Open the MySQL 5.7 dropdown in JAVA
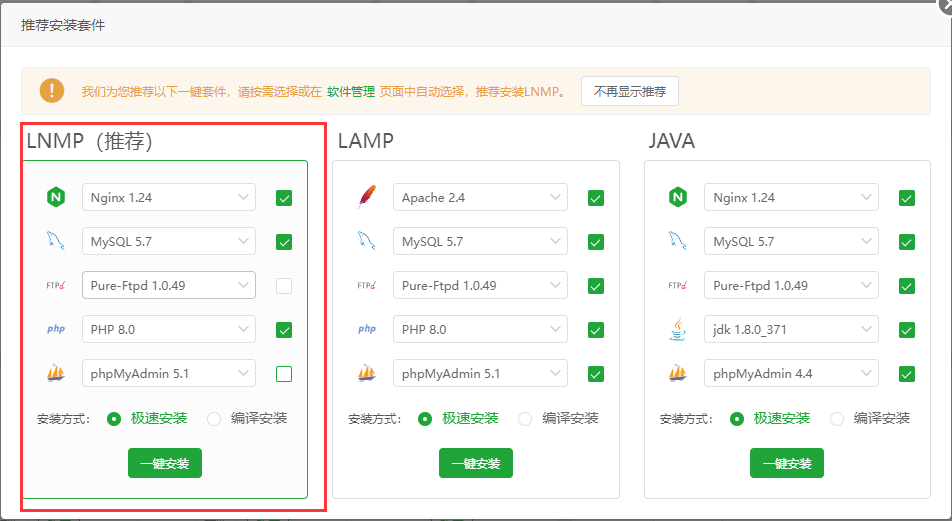952x521 pixels. [791, 241]
